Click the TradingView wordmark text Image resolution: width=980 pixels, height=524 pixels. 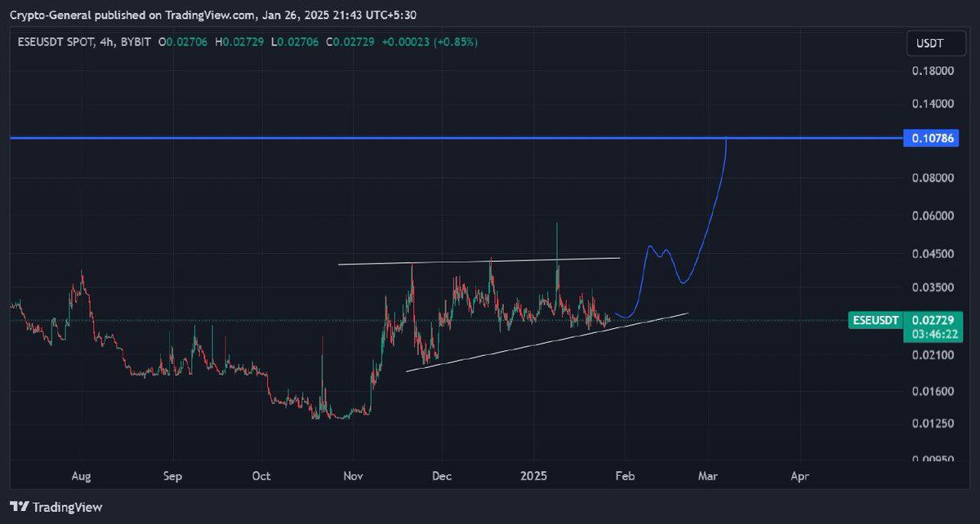(x=69, y=507)
